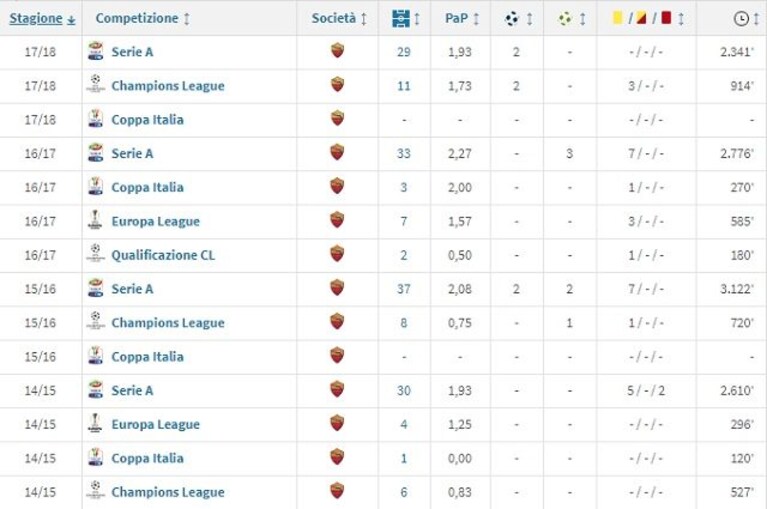Image resolution: width=767 pixels, height=509 pixels.
Task: Sort by minutes played clock icon
Action: (741, 19)
